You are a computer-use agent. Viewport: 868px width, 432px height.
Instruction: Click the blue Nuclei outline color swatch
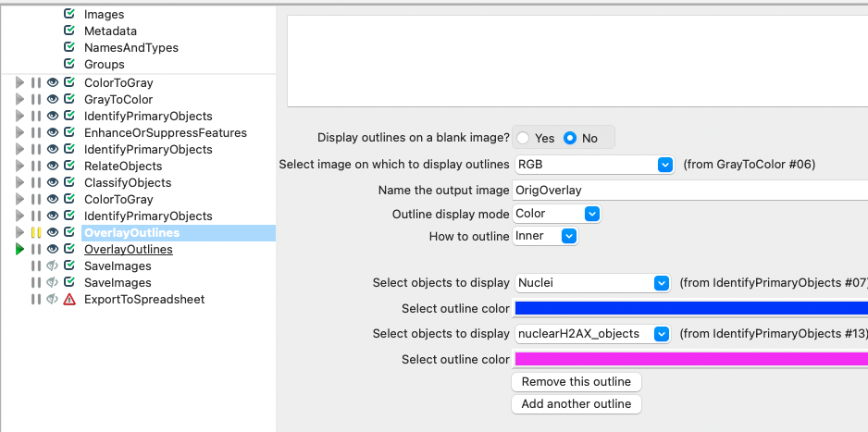click(x=690, y=308)
